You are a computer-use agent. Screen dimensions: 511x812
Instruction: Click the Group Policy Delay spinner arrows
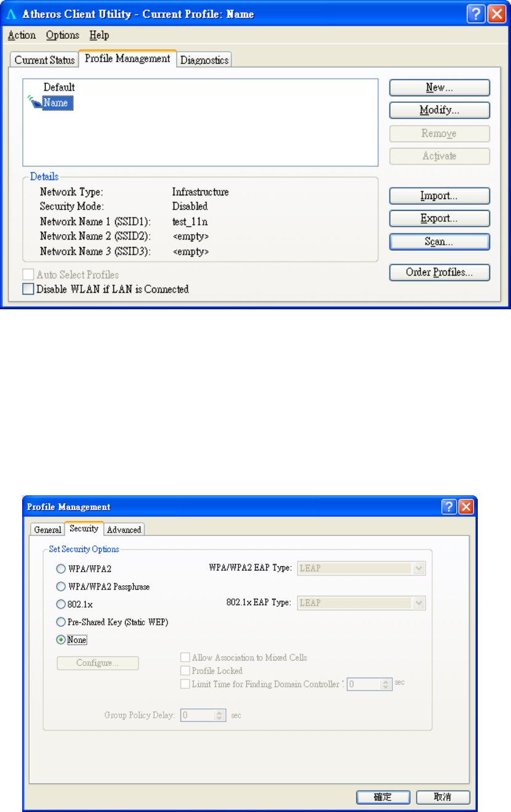(220, 715)
